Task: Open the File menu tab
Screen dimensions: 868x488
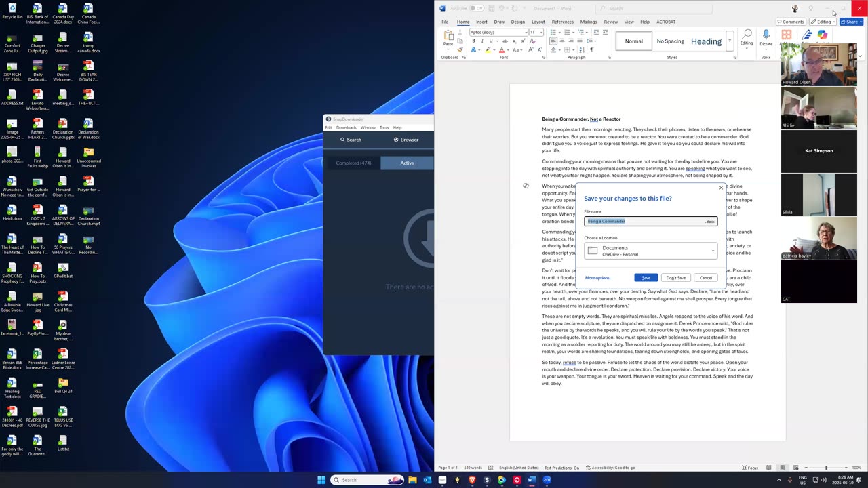Action: pyautogui.click(x=445, y=22)
